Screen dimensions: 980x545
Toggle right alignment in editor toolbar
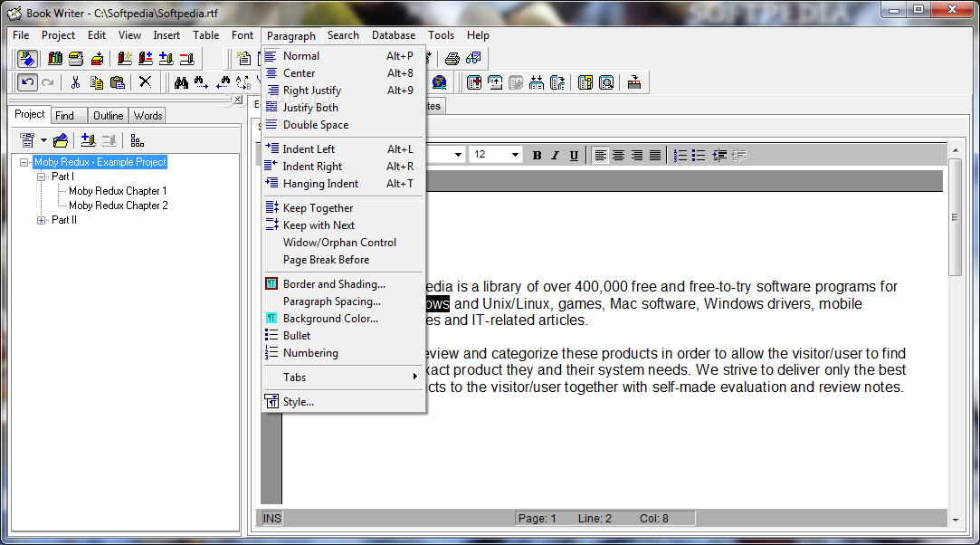point(637,155)
